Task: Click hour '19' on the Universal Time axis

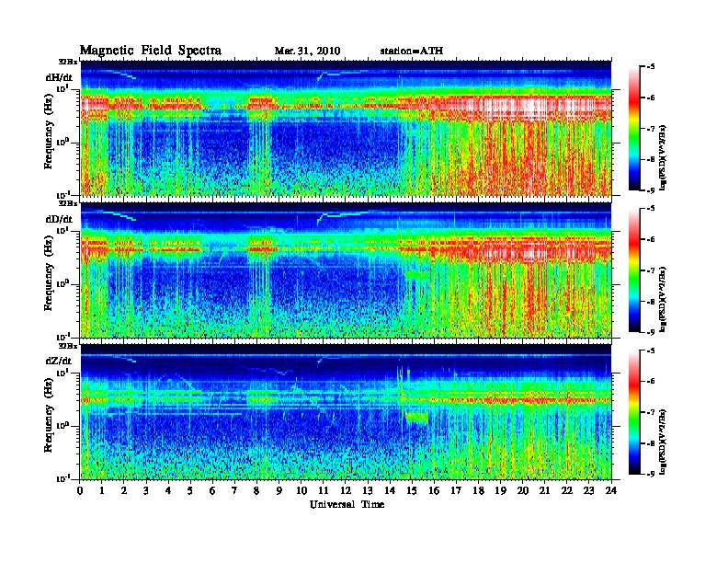Action: point(500,491)
